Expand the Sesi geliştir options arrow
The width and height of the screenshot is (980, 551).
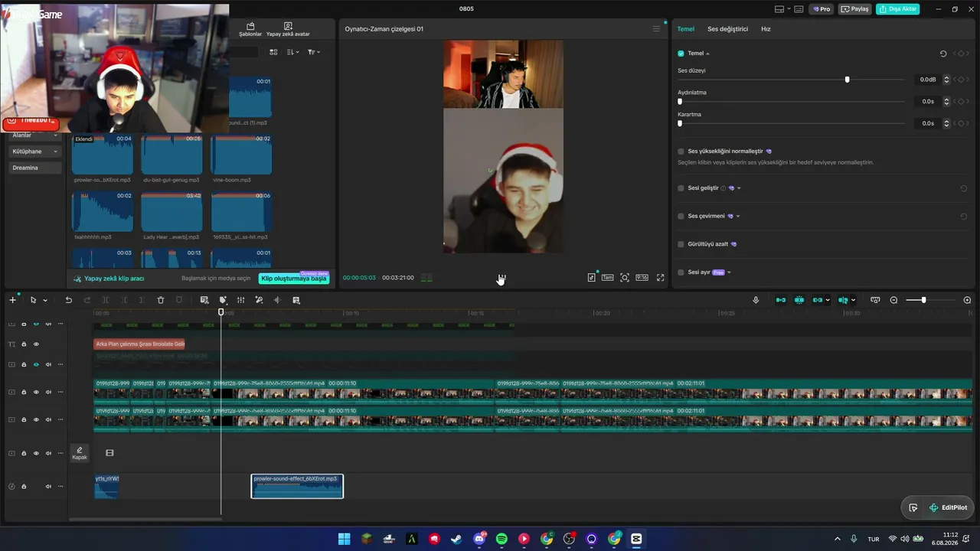tap(739, 188)
